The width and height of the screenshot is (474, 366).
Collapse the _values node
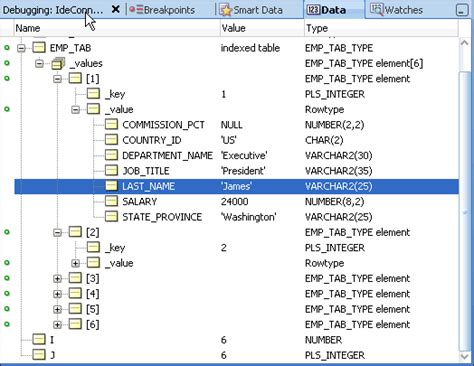39,64
